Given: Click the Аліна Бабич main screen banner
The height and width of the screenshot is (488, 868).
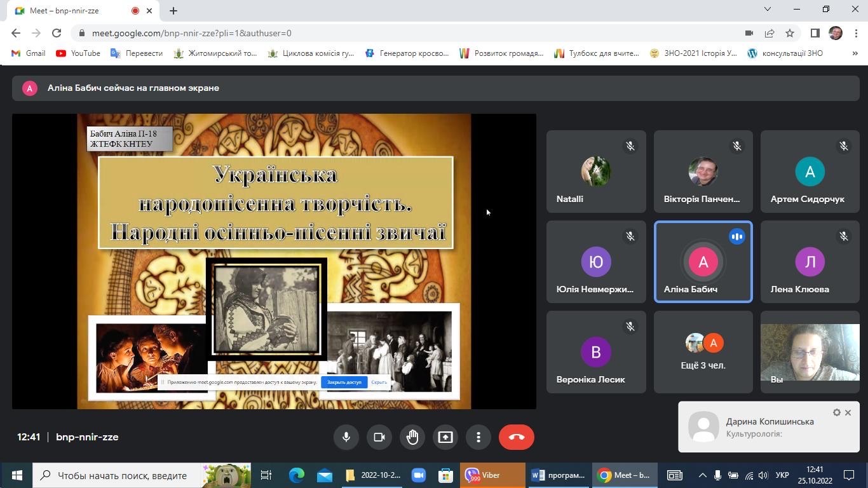Looking at the screenshot, I should point(435,88).
